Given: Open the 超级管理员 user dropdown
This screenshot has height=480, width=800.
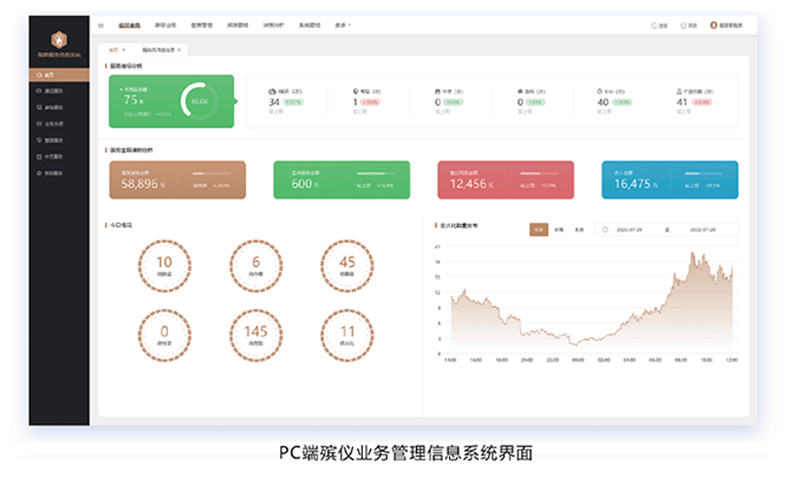Looking at the screenshot, I should tap(731, 25).
